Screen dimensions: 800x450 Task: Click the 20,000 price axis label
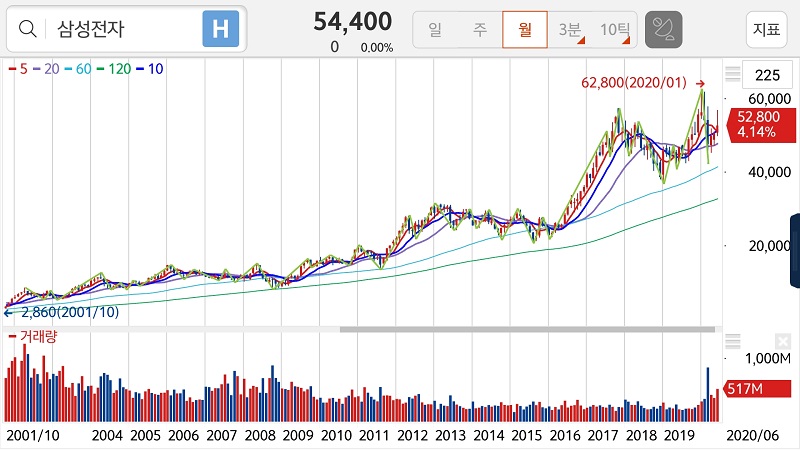pyautogui.click(x=769, y=246)
